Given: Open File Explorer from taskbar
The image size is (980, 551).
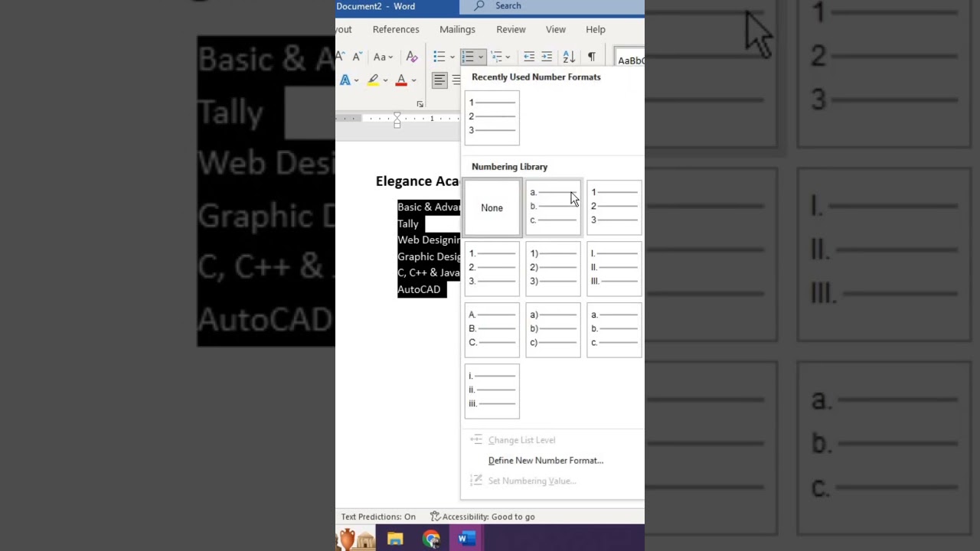Looking at the screenshot, I should [x=395, y=539].
